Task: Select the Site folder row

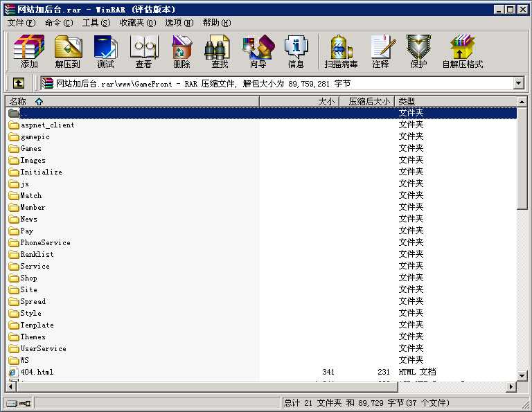Action: click(261, 289)
